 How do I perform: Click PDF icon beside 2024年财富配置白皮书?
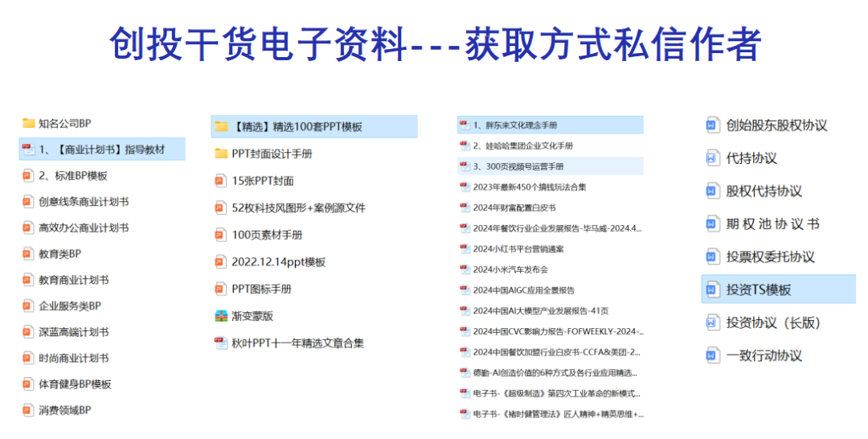[x=465, y=207]
